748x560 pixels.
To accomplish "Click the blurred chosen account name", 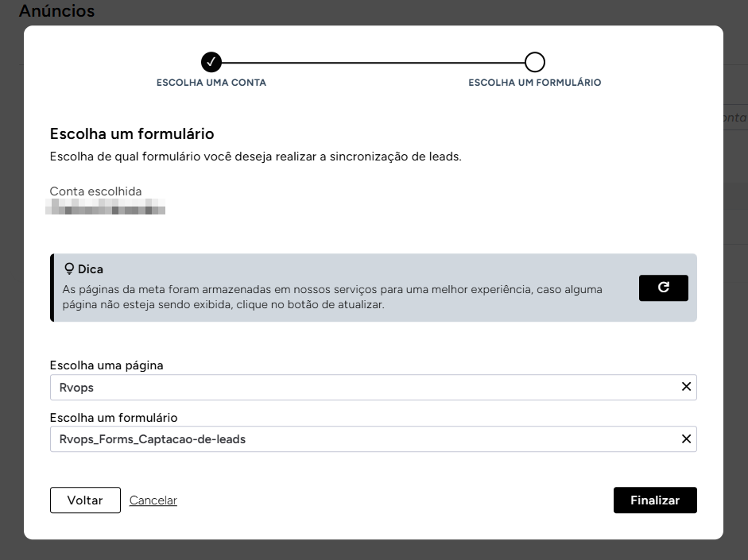I will click(107, 210).
